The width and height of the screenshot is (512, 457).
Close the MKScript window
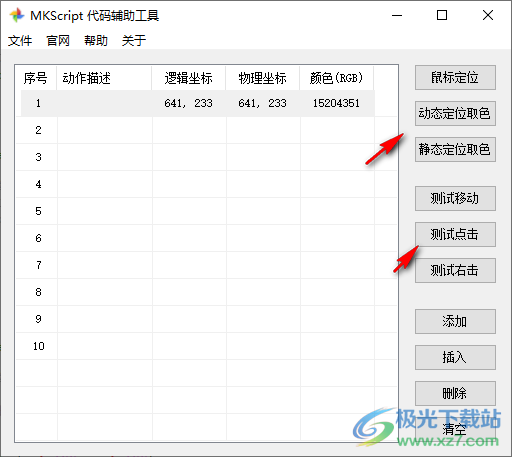click(488, 15)
